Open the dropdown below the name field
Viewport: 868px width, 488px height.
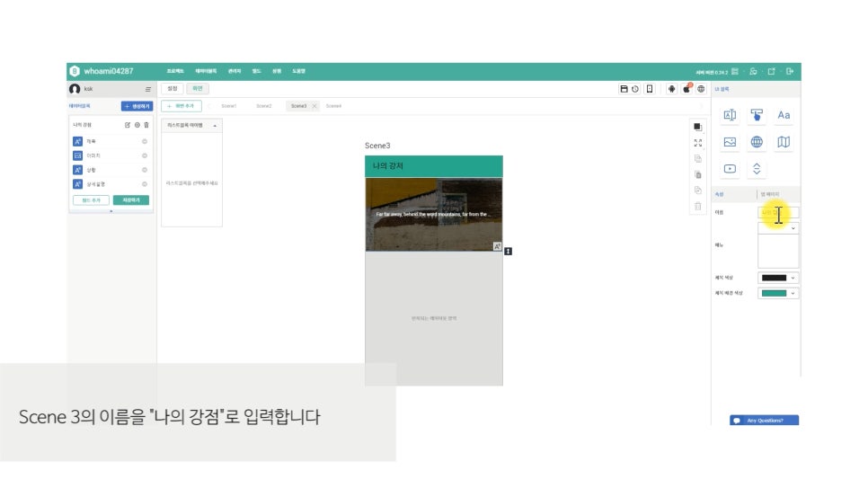pyautogui.click(x=778, y=228)
